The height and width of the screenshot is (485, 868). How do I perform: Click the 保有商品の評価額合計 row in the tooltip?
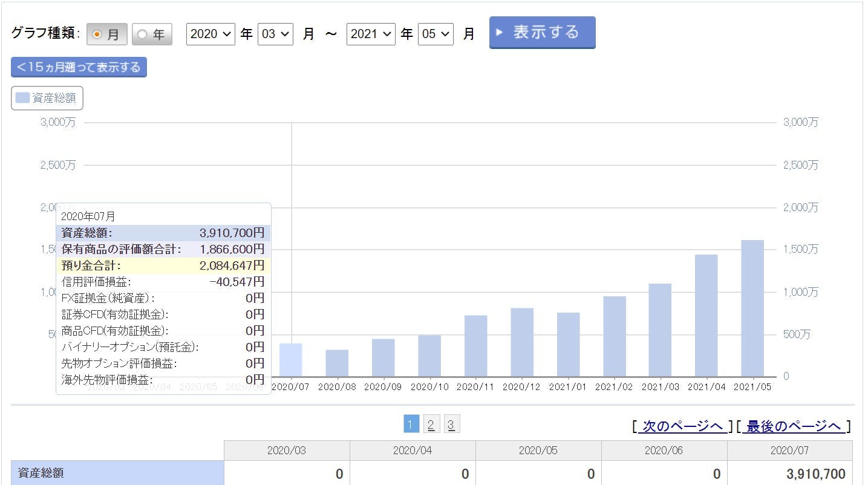pyautogui.click(x=163, y=249)
